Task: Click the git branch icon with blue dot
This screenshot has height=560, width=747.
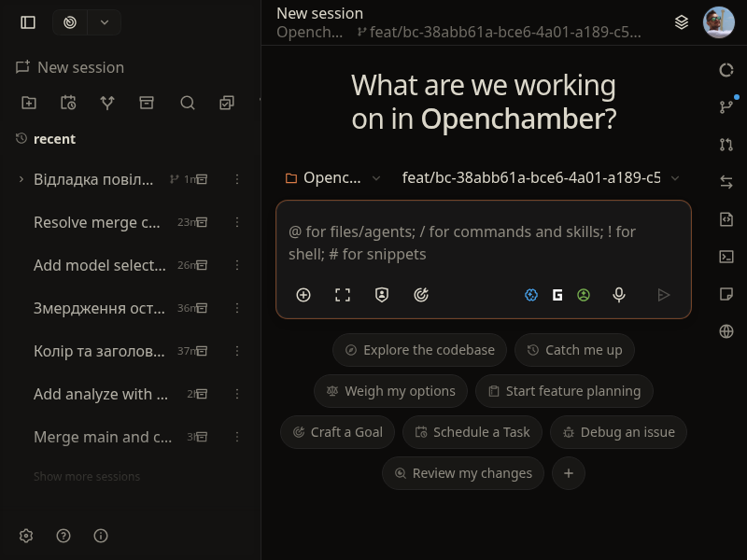Action: [x=726, y=107]
